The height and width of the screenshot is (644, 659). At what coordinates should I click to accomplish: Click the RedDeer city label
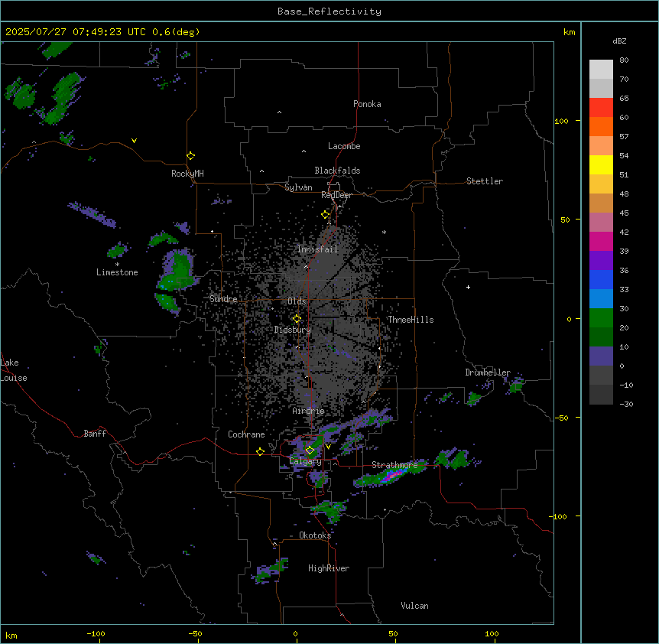tap(336, 195)
